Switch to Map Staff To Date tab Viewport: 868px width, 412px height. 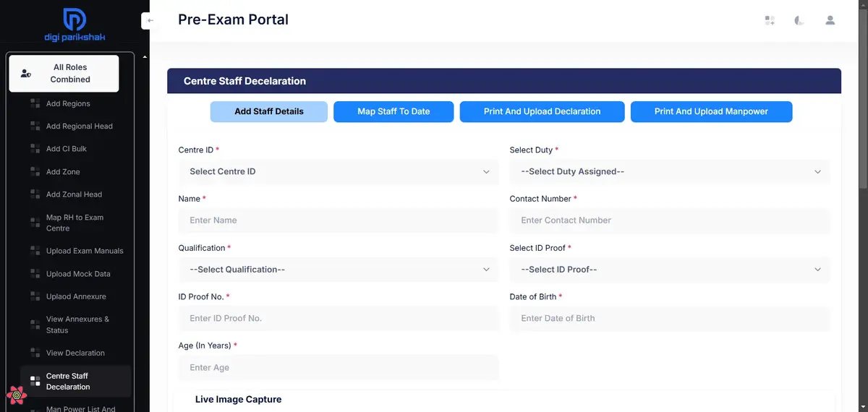pos(393,111)
